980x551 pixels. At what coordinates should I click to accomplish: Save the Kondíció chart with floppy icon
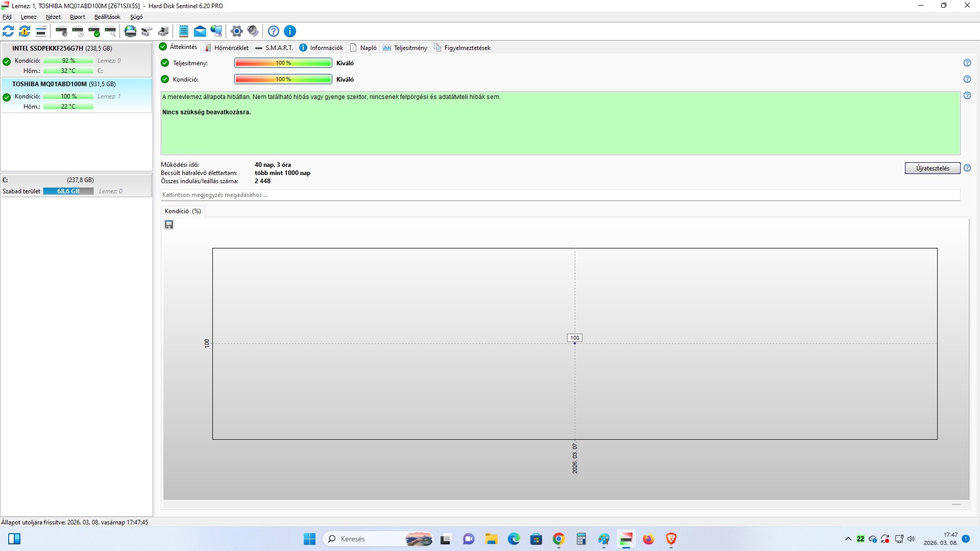pos(169,224)
